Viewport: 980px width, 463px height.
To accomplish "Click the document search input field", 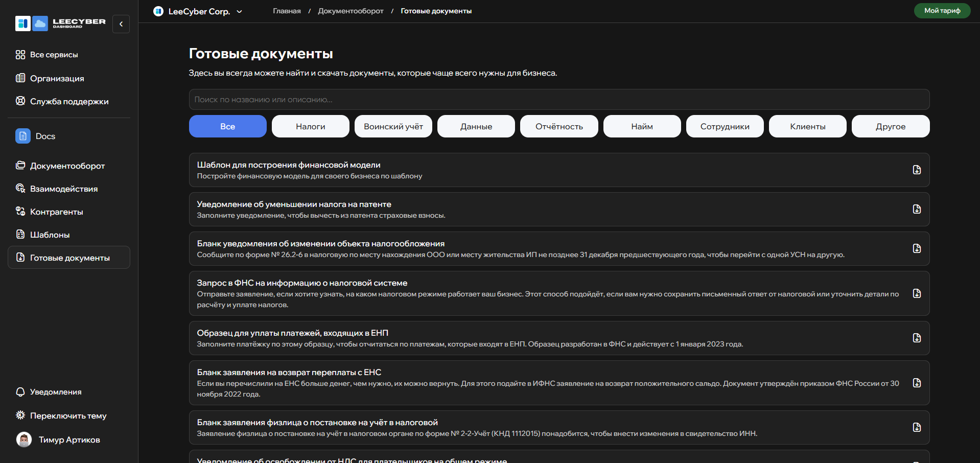I will (559, 100).
